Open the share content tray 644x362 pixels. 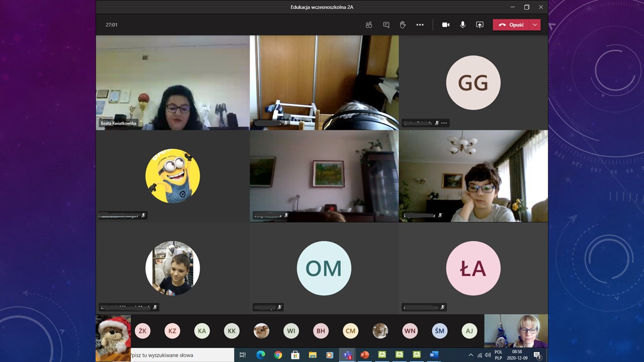480,25
